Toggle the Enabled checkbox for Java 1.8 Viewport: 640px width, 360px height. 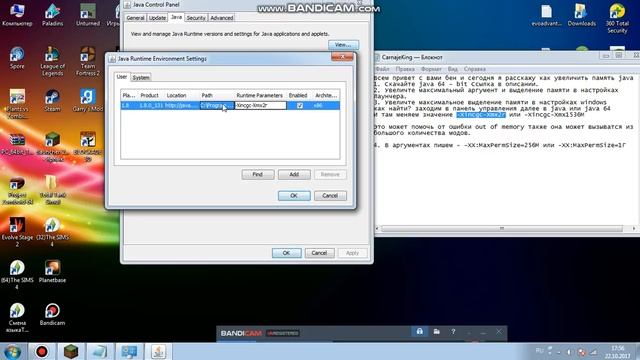click(300, 105)
